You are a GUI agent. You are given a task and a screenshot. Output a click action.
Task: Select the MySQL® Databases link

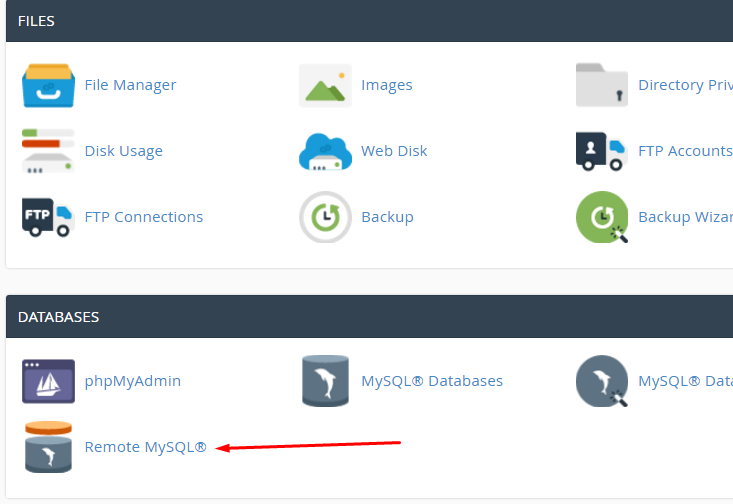pyautogui.click(x=432, y=381)
